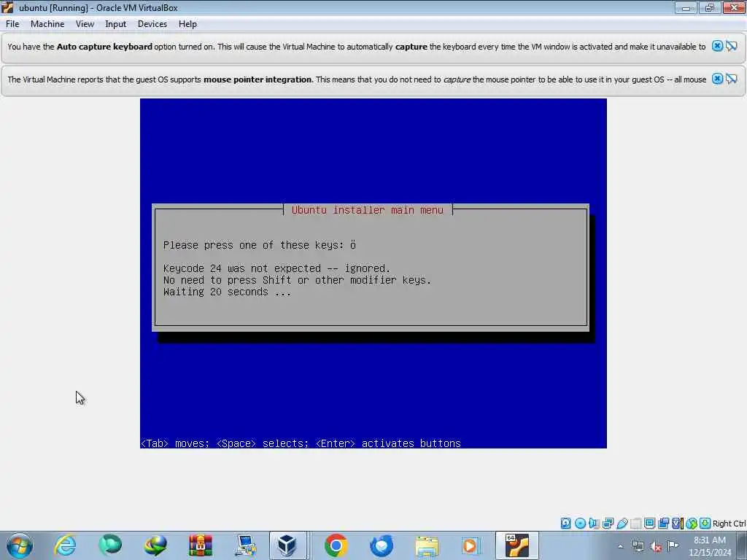Dismiss the mouse pointer integration notification
The height and width of the screenshot is (560, 747).
click(717, 79)
